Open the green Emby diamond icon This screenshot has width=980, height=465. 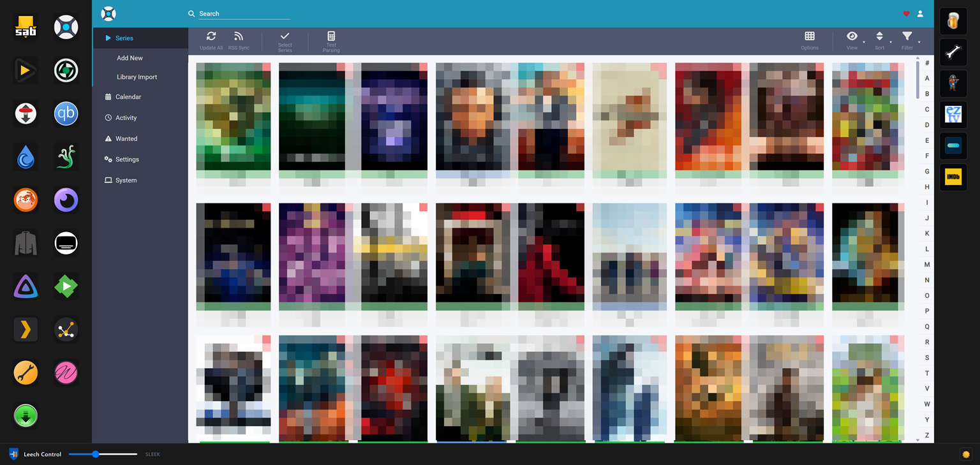click(x=66, y=286)
